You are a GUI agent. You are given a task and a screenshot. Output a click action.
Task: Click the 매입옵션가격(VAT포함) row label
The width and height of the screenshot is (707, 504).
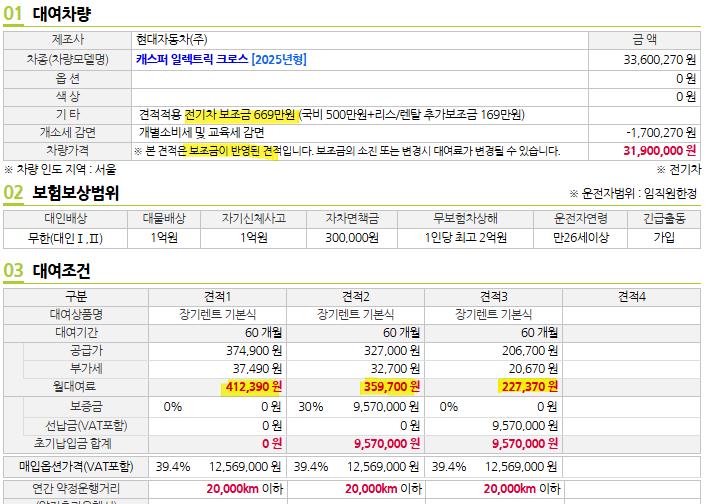(x=76, y=467)
